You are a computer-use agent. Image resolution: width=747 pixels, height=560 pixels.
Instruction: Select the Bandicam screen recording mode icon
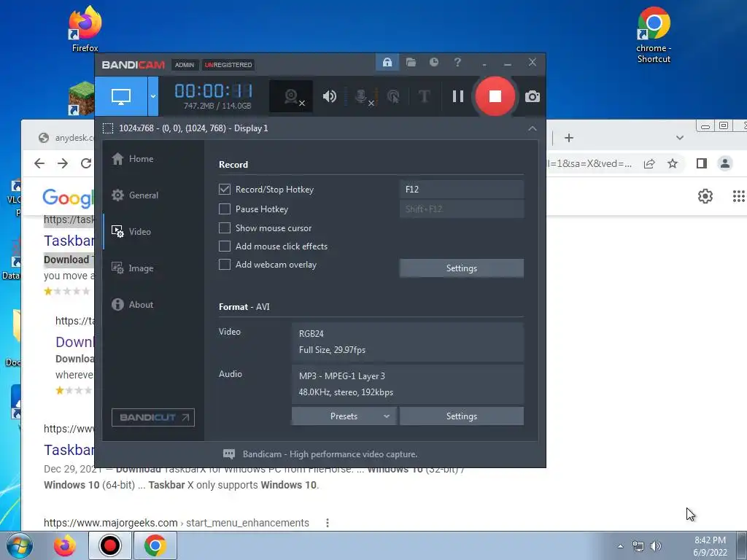[121, 97]
